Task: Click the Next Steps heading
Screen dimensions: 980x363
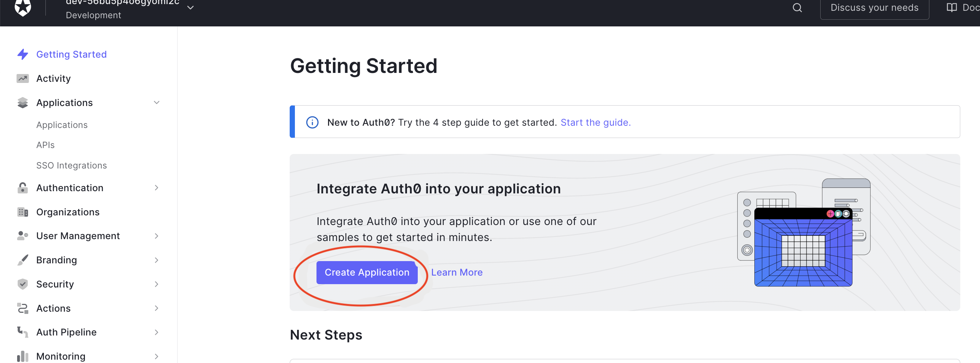Action: tap(326, 335)
